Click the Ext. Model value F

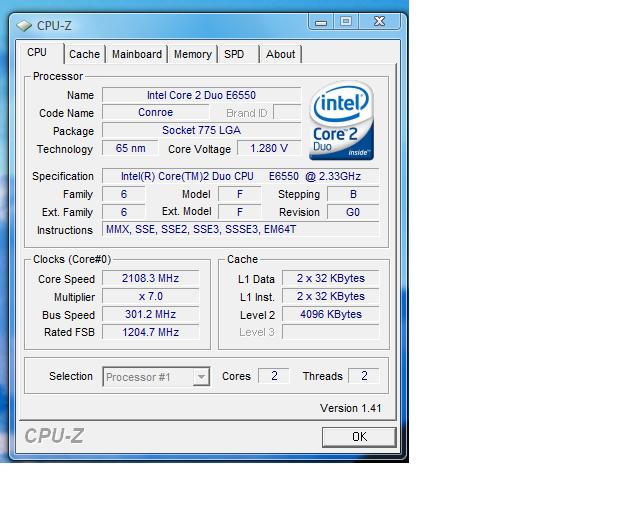(240, 212)
